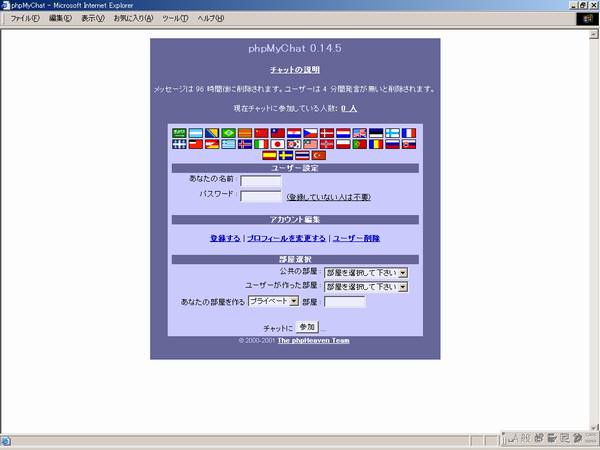Image resolution: width=600 pixels, height=450 pixels.
Task: Click the IE throbber logo in toolbar
Action: [x=587, y=19]
